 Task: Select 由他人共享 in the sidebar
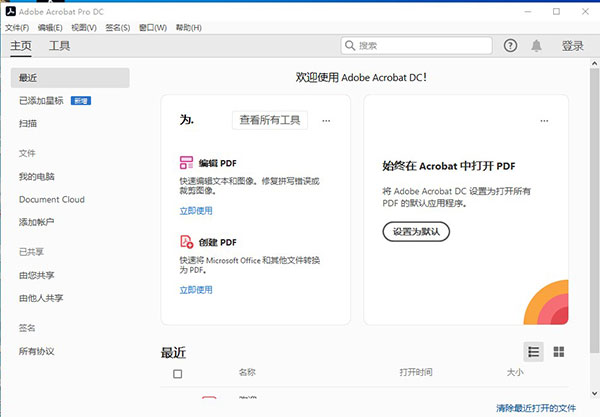coord(41,298)
